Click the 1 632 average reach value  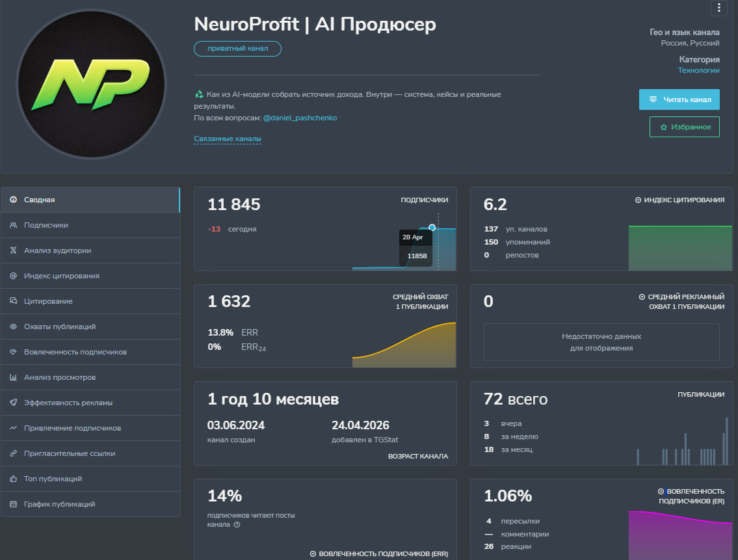(229, 301)
